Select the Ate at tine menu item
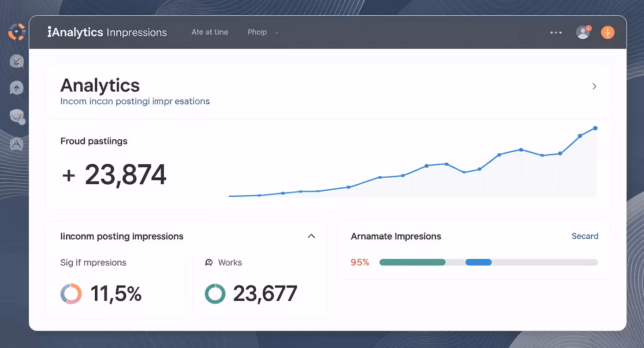The height and width of the screenshot is (348, 644). pyautogui.click(x=210, y=32)
